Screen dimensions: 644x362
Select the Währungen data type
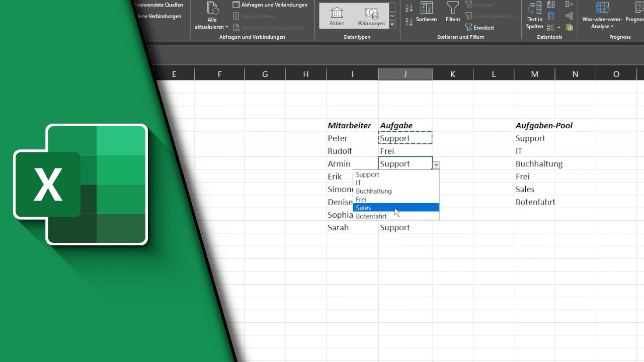click(x=371, y=16)
